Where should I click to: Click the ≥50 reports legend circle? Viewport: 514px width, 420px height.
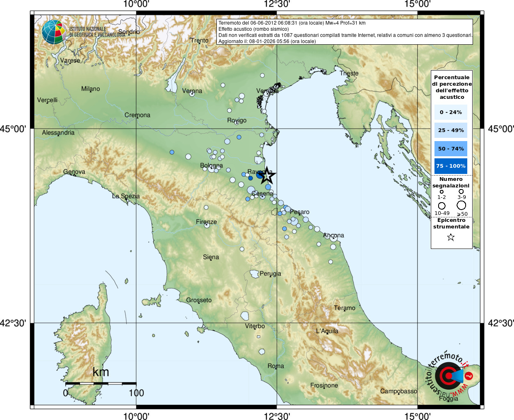click(x=462, y=205)
